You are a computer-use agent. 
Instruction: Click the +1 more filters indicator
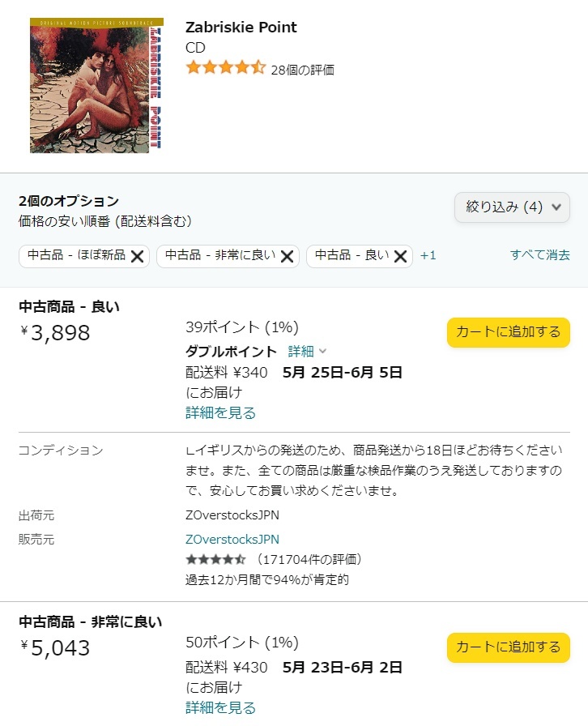[428, 255]
